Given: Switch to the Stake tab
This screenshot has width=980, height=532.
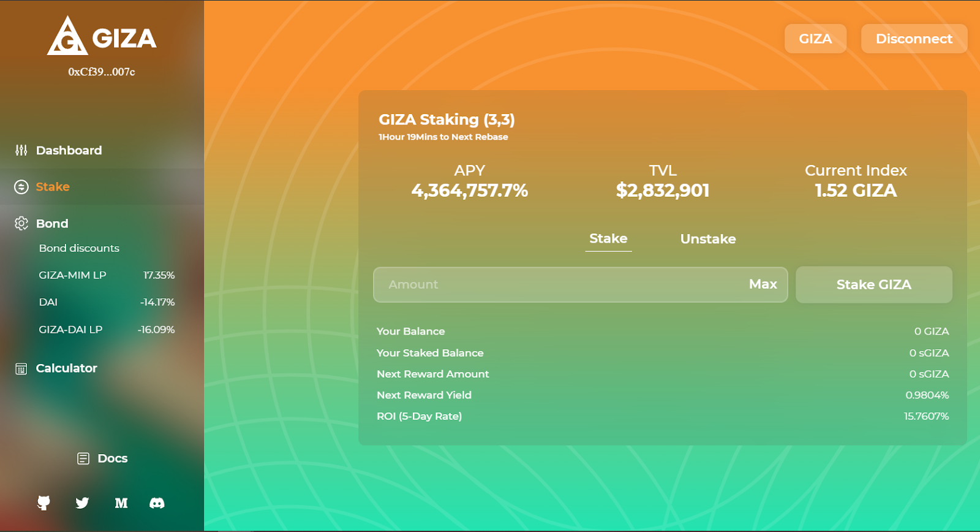Looking at the screenshot, I should (x=608, y=238).
